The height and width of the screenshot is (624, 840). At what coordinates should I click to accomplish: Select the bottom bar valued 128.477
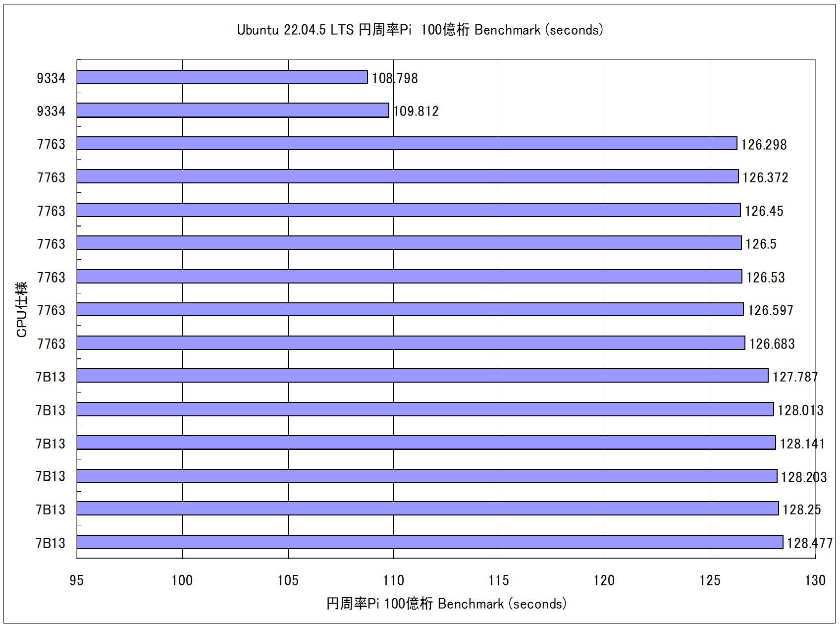430,542
